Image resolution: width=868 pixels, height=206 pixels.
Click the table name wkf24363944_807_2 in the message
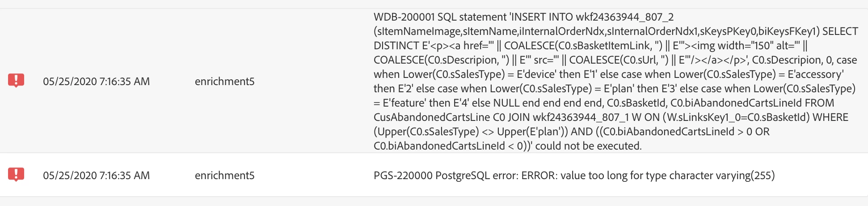pyautogui.click(x=624, y=17)
